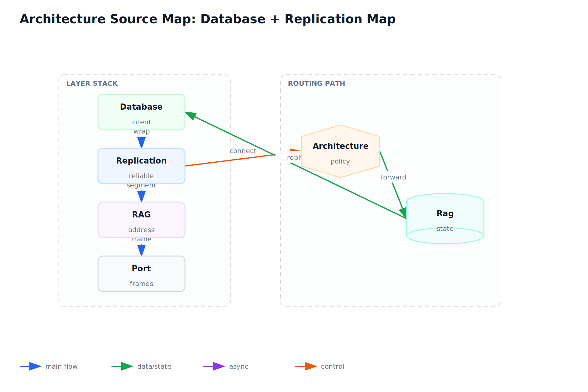Click the async legend arrow
This screenshot has height=392, width=588.
(x=214, y=366)
